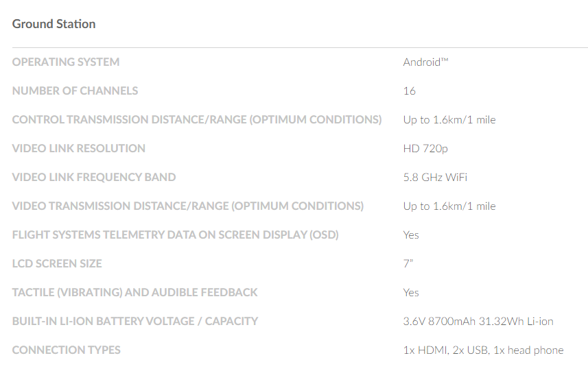Select the HD 720p value
The height and width of the screenshot is (371, 588).
(x=425, y=148)
